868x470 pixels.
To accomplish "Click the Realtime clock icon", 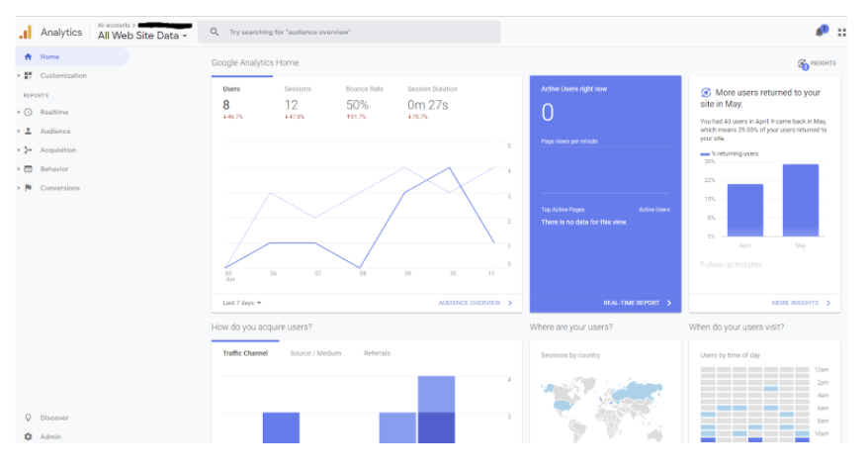I will pos(29,112).
